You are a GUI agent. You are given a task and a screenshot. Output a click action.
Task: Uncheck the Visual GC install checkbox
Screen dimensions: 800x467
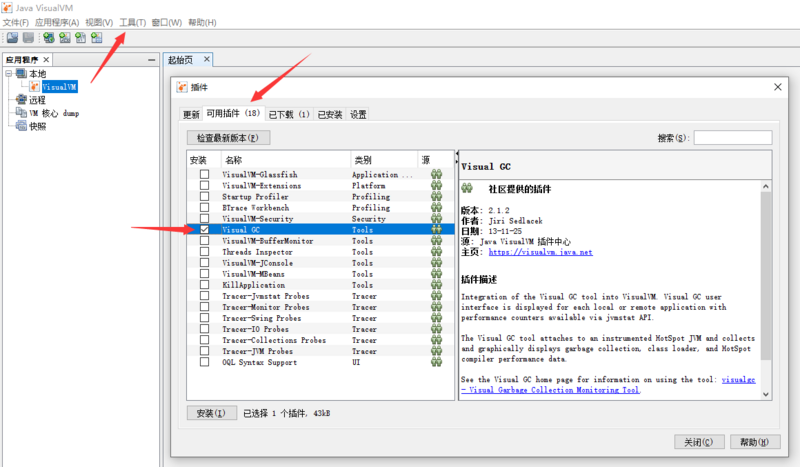click(204, 230)
